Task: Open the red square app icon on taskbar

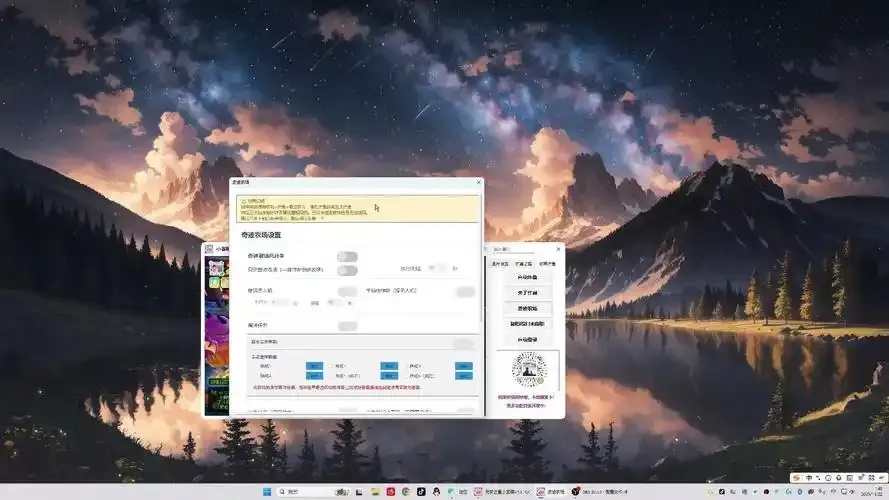Action: [391, 491]
